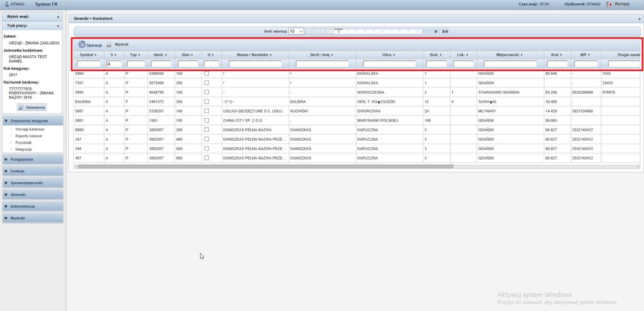Image resolution: width=644 pixels, height=311 pixels.
Task: Sort by the U column arrow
Action: tap(214, 55)
